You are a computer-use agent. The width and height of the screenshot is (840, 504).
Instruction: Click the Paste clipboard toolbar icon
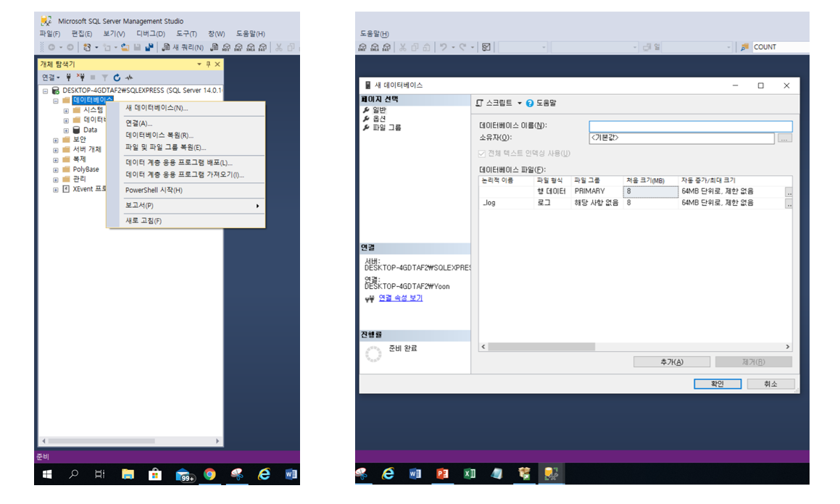pos(426,47)
